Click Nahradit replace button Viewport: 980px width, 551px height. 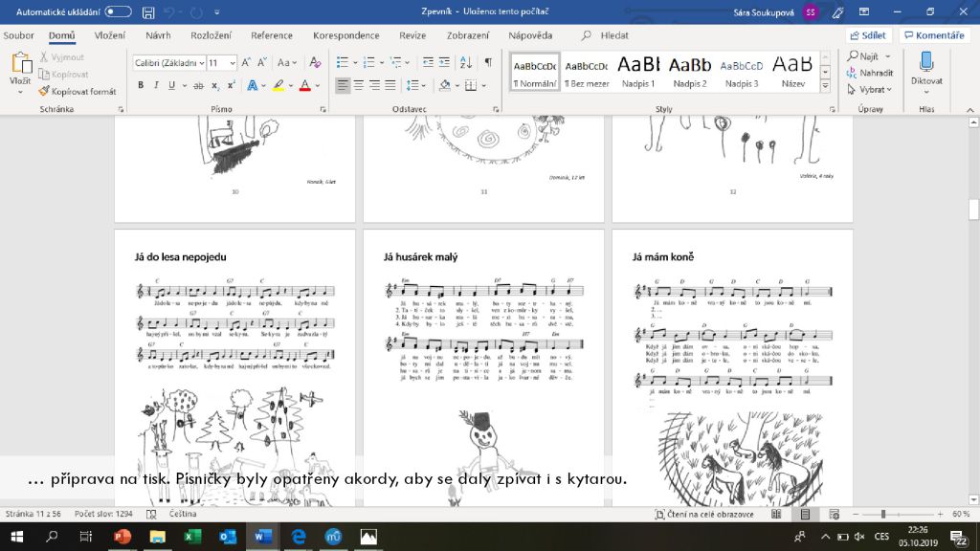click(x=870, y=73)
